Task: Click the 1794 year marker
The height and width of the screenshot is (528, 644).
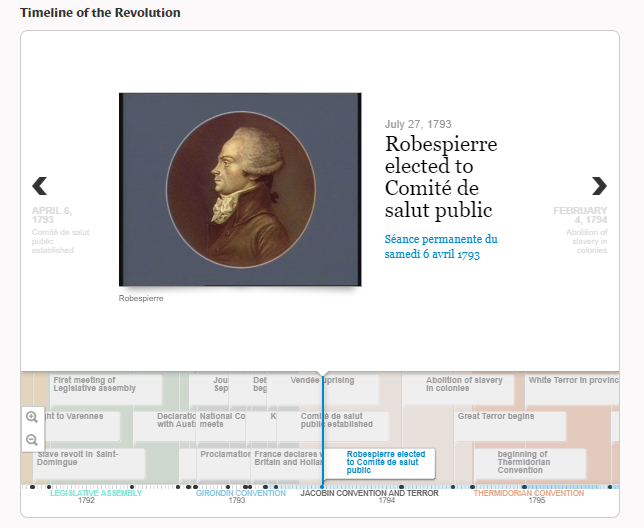Action: pyautogui.click(x=386, y=500)
